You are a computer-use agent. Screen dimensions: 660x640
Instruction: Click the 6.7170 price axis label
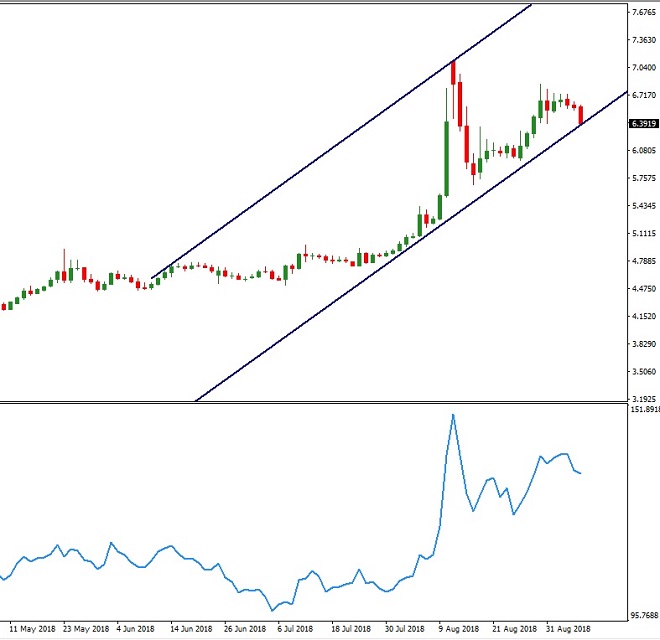point(644,95)
